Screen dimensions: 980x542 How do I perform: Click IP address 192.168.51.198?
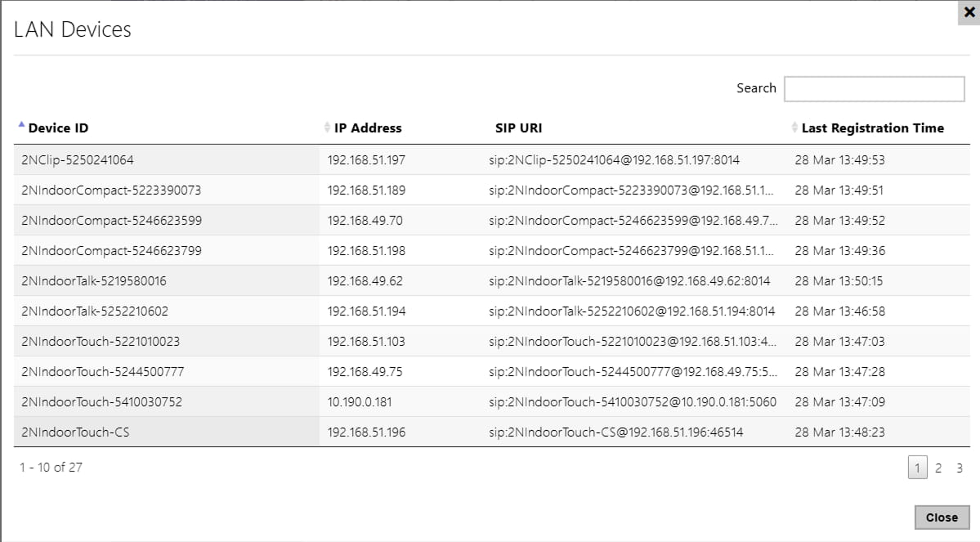366,251
